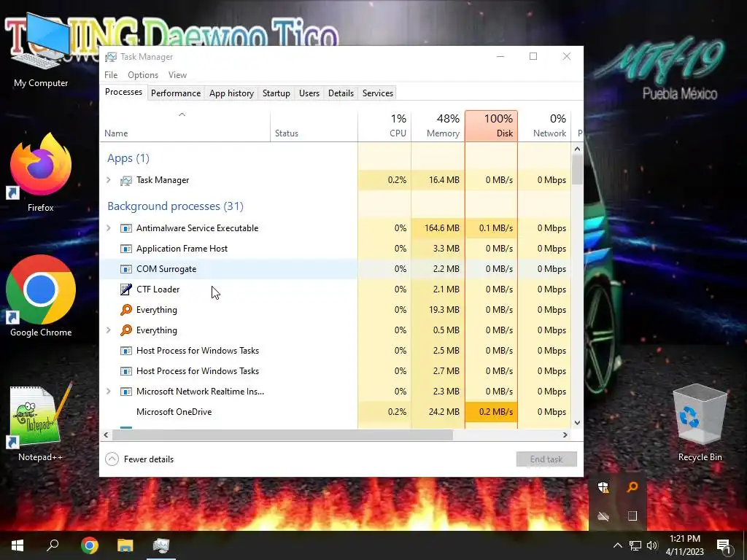
Task: Sort by Status column header
Action: 314,126
